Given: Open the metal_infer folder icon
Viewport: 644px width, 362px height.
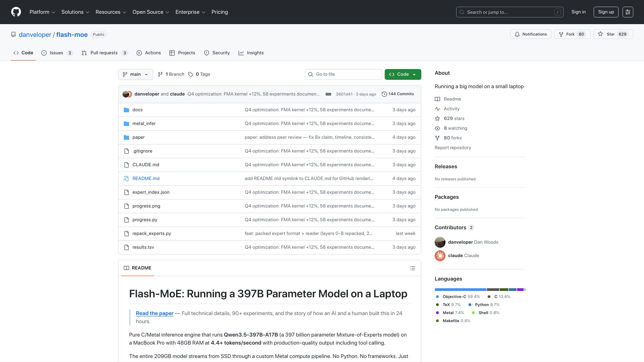Looking at the screenshot, I should click(x=126, y=124).
